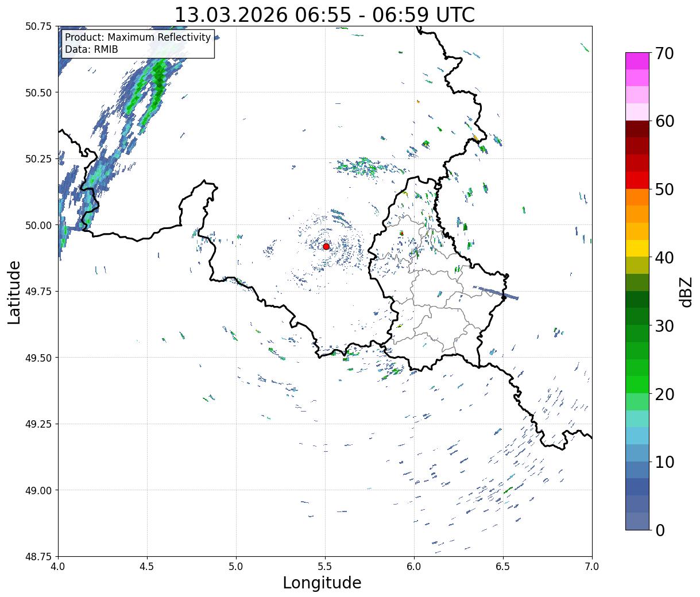Click latitude tick label 50.75
The height and width of the screenshot is (597, 700).
click(x=38, y=26)
